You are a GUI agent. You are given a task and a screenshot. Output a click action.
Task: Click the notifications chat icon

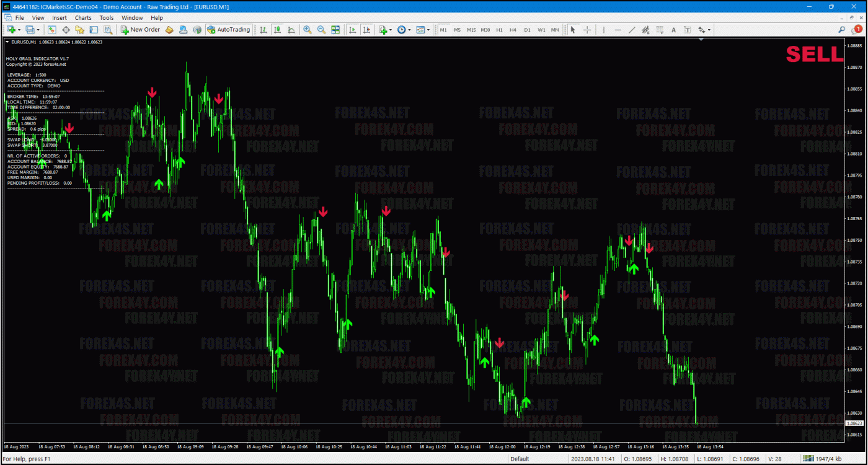pos(857,29)
